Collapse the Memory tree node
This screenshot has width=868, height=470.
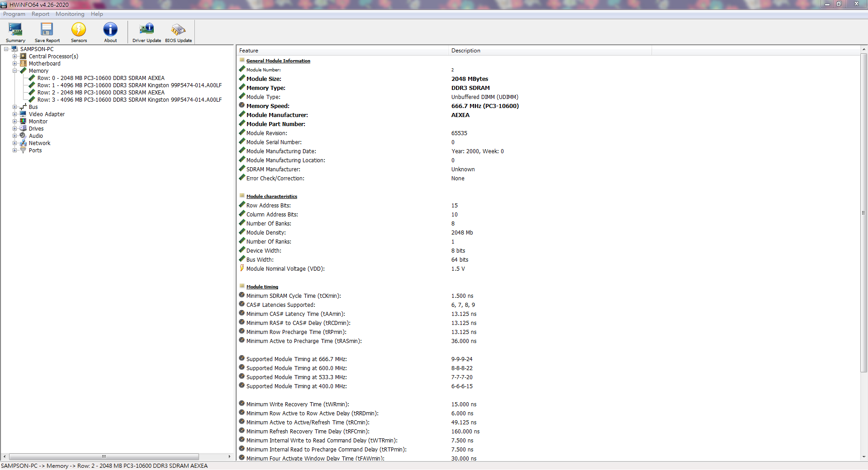tap(14, 71)
